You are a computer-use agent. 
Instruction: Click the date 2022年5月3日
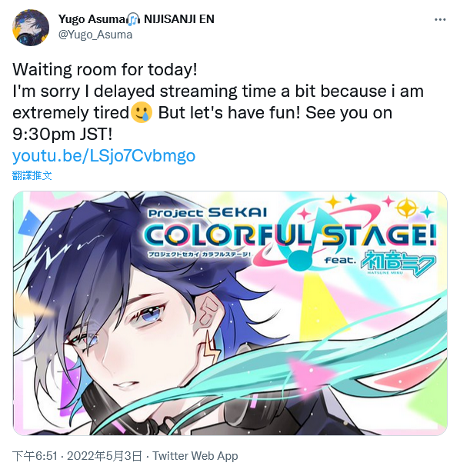pos(104,456)
